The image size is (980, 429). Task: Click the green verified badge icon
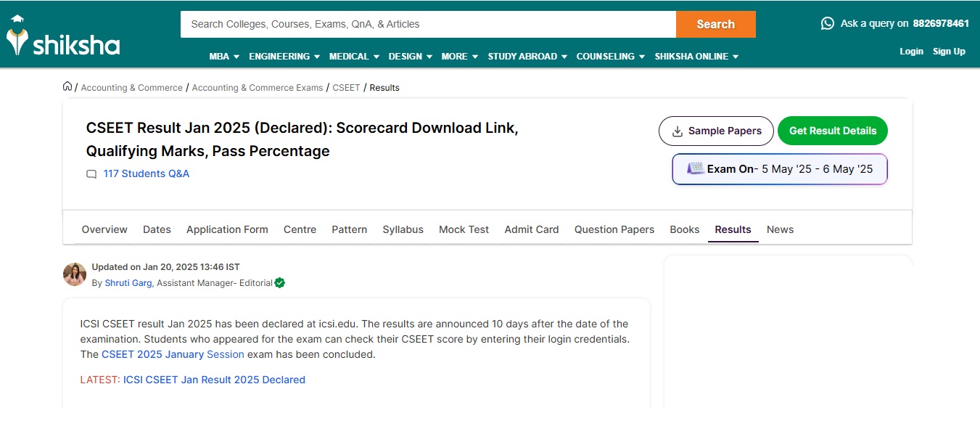click(x=280, y=283)
